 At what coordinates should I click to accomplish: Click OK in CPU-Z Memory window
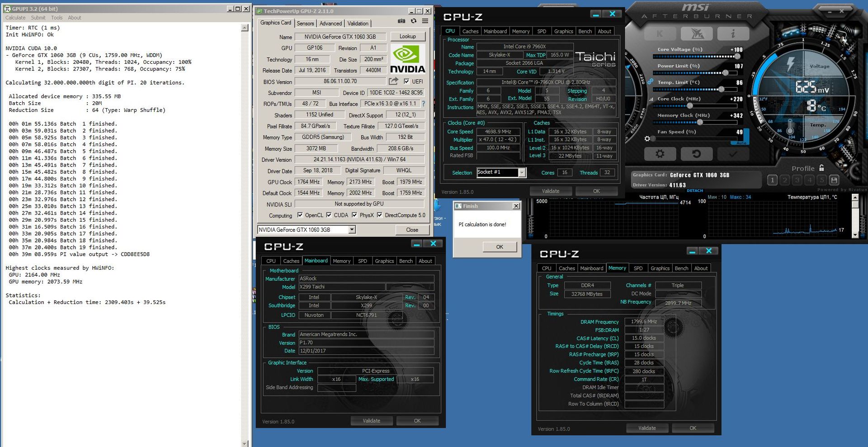coord(693,428)
